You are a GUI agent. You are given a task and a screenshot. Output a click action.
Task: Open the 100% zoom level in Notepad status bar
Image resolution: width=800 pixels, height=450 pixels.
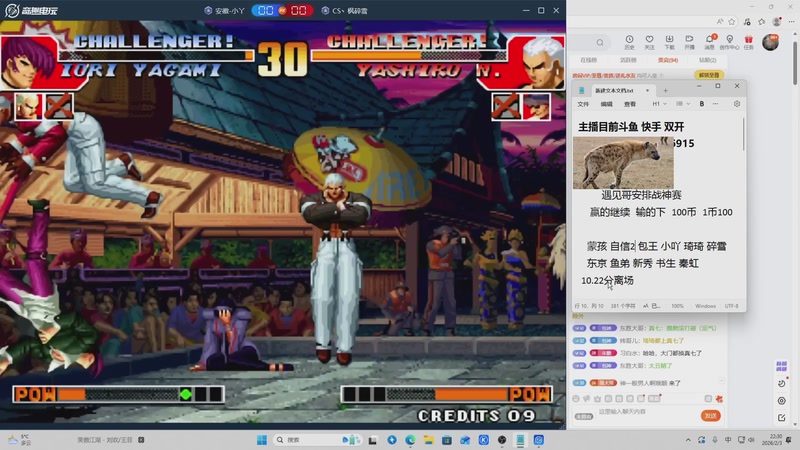point(677,306)
